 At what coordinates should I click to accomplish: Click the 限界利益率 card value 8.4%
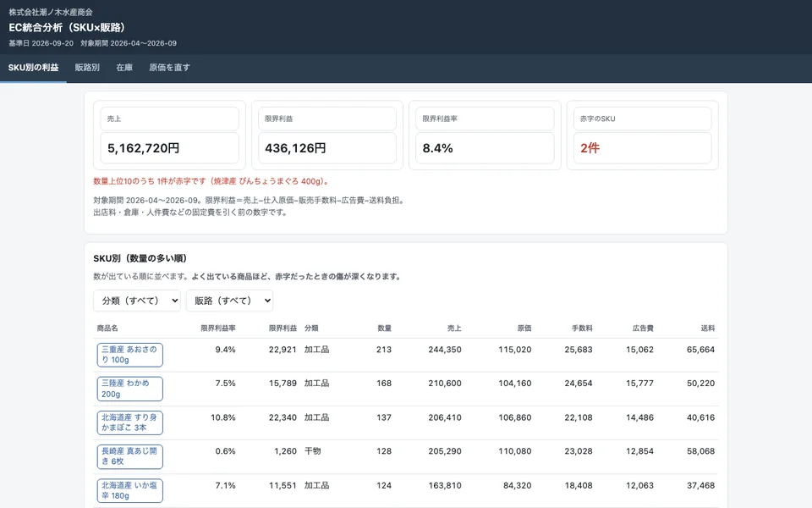tap(437, 148)
